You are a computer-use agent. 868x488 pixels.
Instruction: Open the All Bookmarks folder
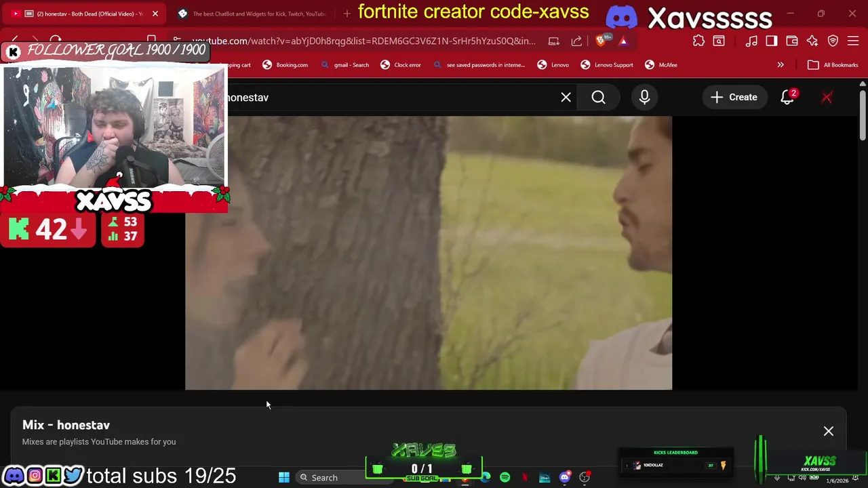(x=833, y=65)
